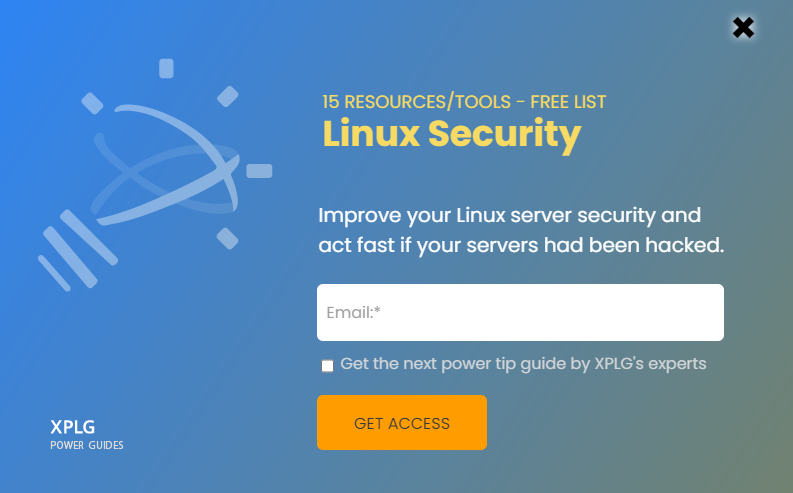The width and height of the screenshot is (793, 493).
Task: Click the GET ACCESS button
Action: point(402,423)
